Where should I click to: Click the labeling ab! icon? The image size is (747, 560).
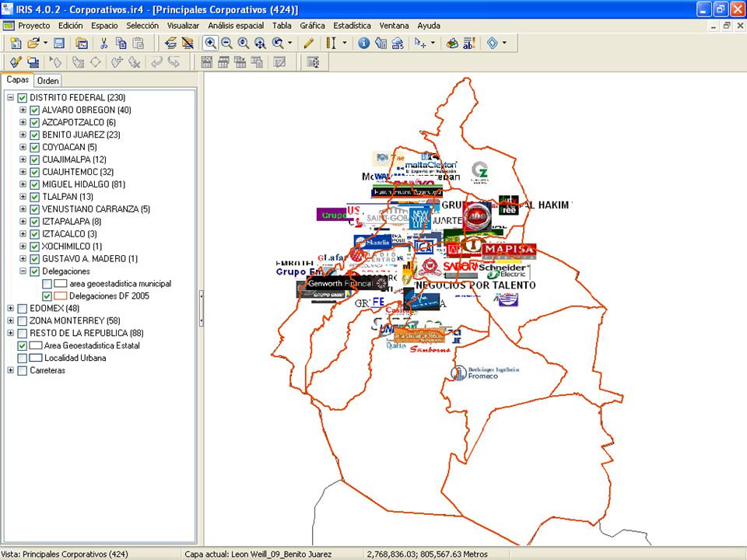tap(469, 44)
